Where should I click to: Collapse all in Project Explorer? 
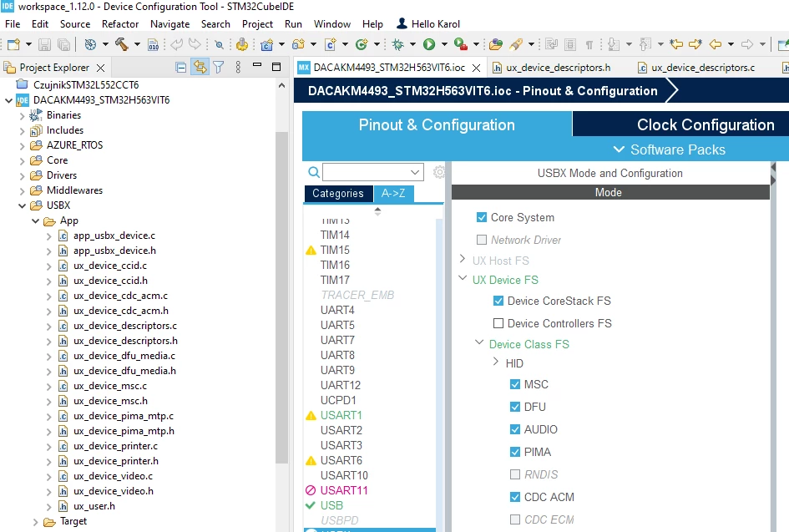point(180,67)
